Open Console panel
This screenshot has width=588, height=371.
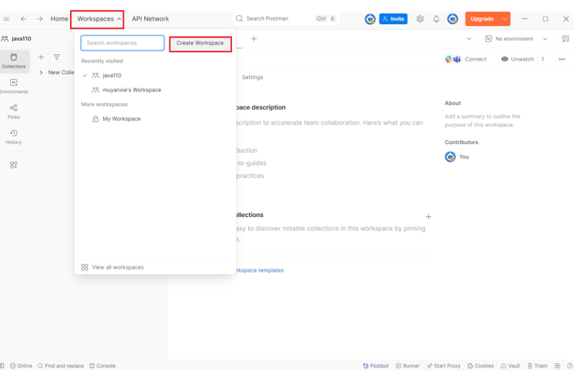pyautogui.click(x=102, y=366)
